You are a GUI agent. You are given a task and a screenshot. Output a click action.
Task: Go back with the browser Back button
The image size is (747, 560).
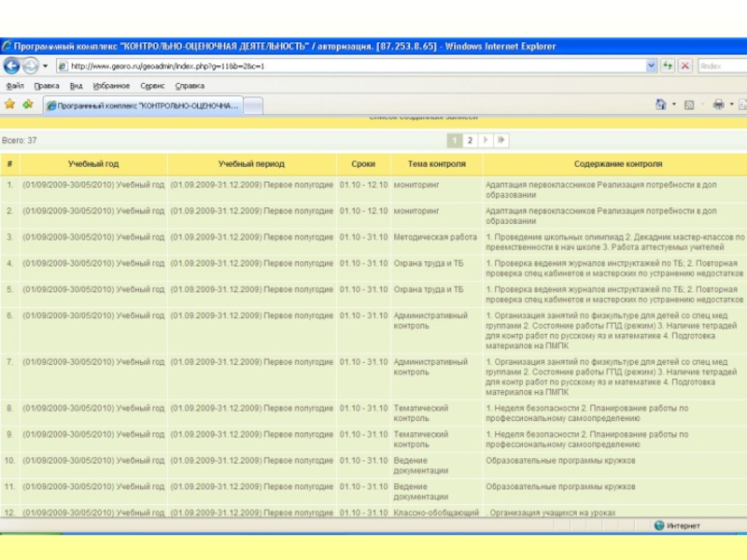(x=11, y=65)
